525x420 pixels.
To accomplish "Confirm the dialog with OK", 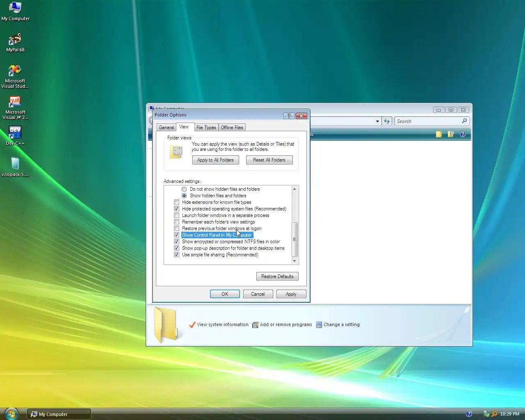I will pos(225,294).
